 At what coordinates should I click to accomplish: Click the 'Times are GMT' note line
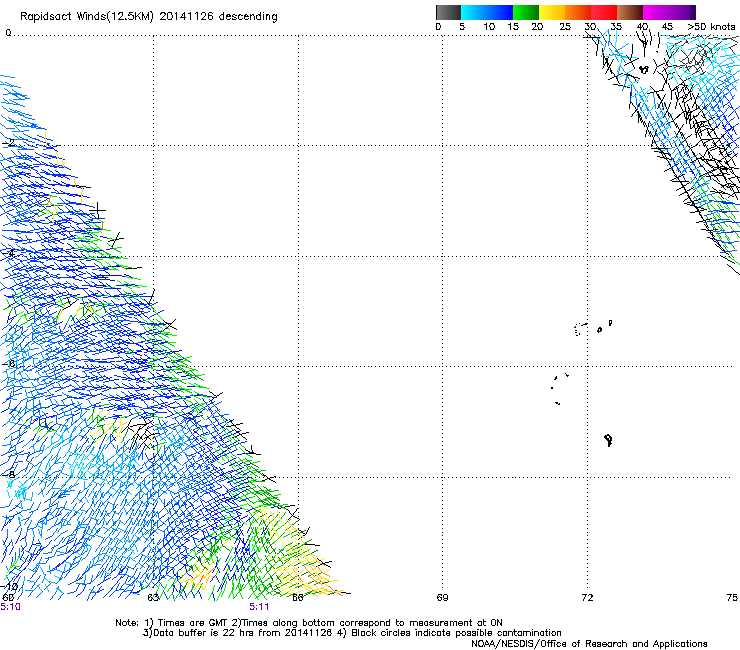(309, 623)
